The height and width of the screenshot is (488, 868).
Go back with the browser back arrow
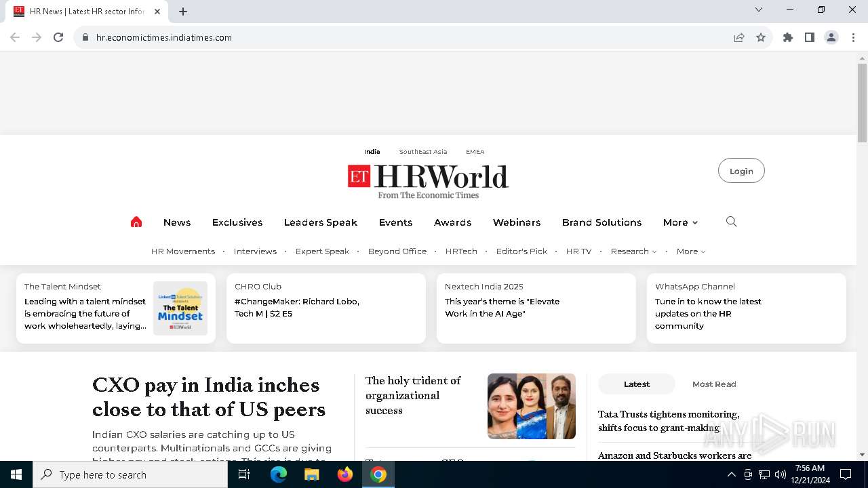click(x=15, y=37)
